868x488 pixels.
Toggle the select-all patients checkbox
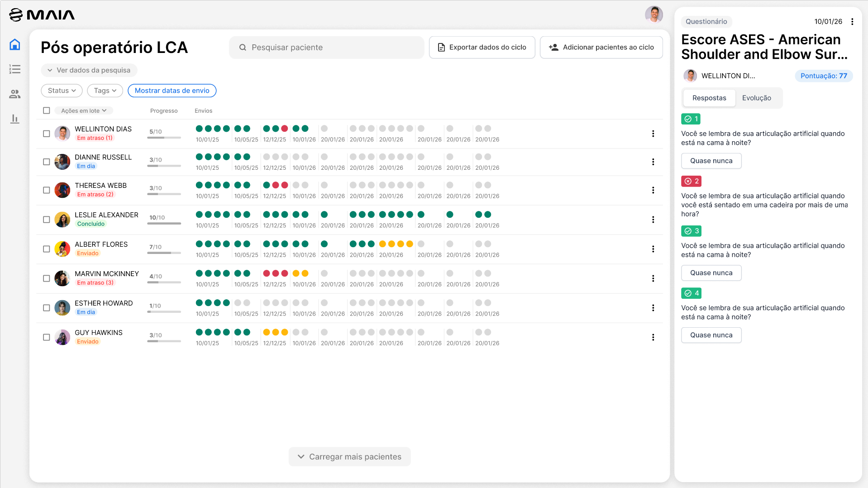[x=46, y=110]
